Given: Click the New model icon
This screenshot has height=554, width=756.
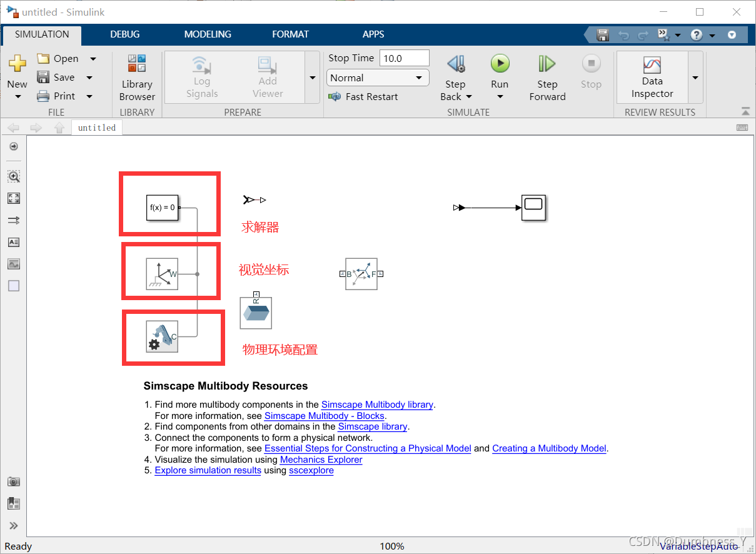Looking at the screenshot, I should click(18, 64).
